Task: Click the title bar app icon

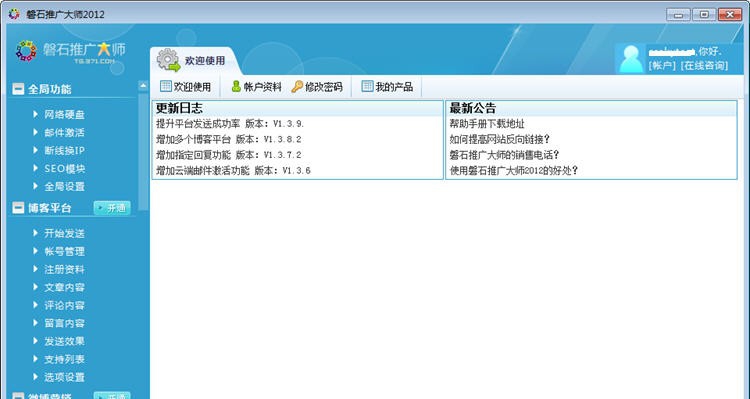Action: pyautogui.click(x=14, y=14)
